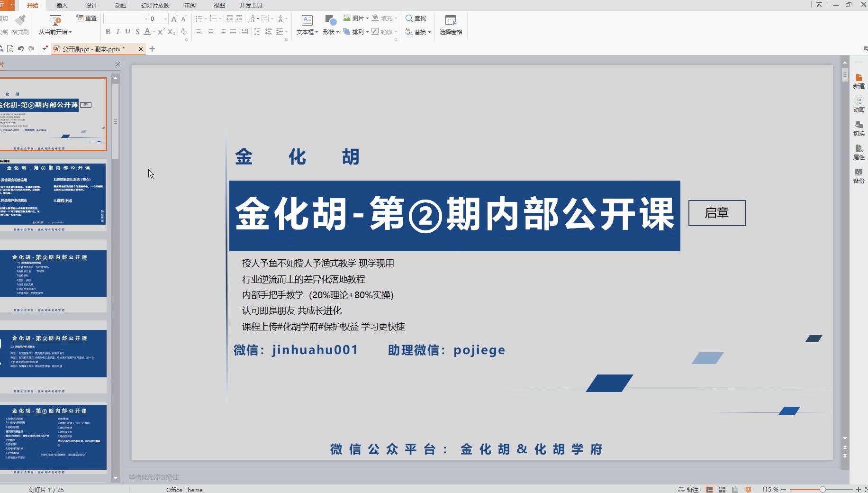
Task: Toggle superscript X² formatting
Action: point(161,32)
